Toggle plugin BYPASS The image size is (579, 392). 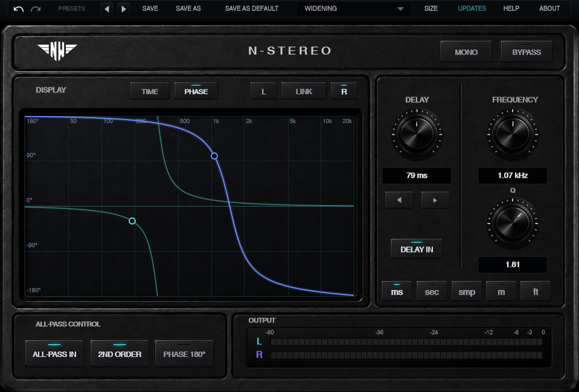[526, 52]
